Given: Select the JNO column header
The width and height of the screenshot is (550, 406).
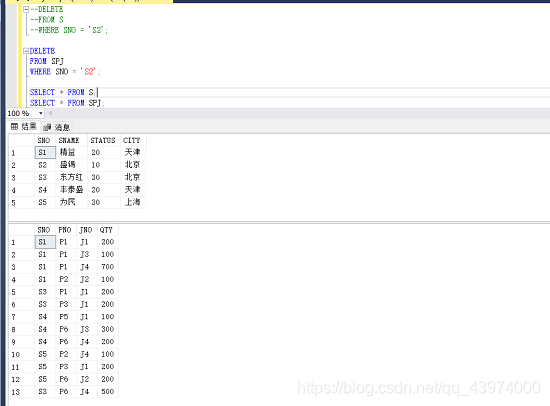Looking at the screenshot, I should coord(86,230).
